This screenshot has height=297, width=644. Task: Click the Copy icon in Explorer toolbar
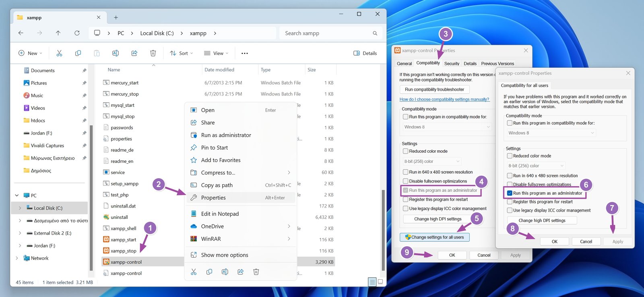[x=78, y=53]
